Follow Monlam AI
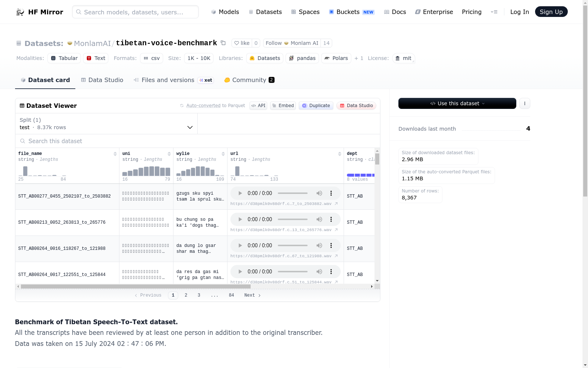Screen dimensions: 588x368 (292, 43)
